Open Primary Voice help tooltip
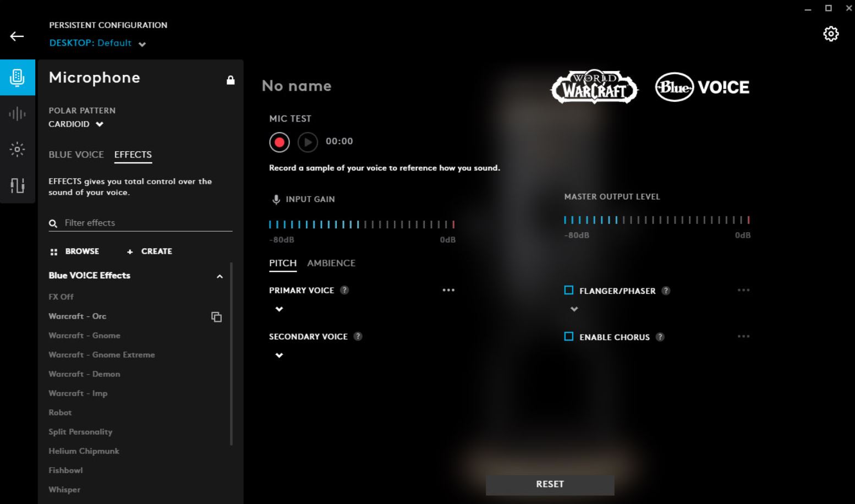This screenshot has width=855, height=504. pos(344,290)
